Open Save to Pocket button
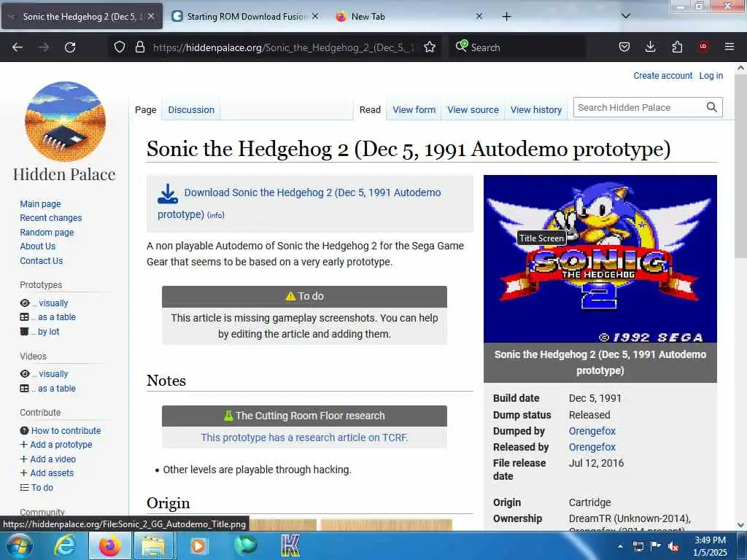The height and width of the screenshot is (560, 747). [x=624, y=47]
